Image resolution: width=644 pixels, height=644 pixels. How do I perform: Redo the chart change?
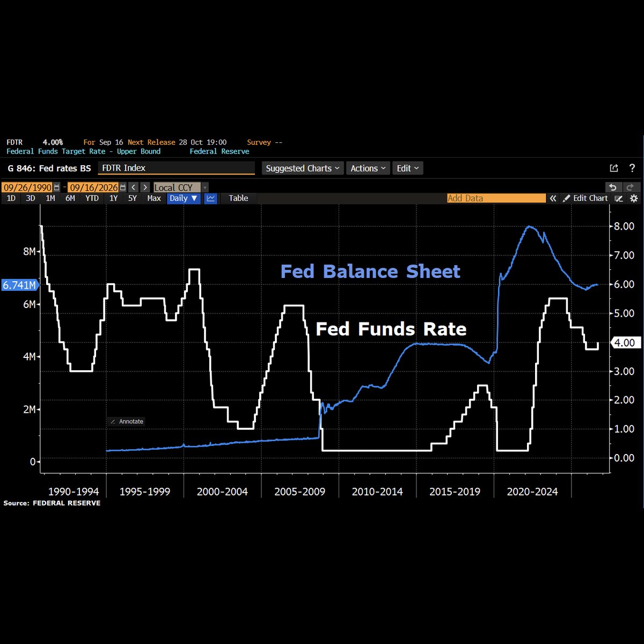pos(630,187)
